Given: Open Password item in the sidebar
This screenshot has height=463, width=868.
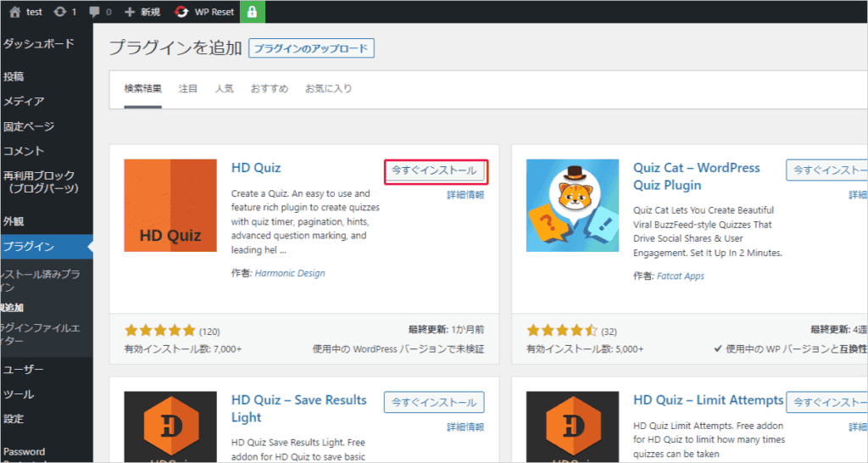Looking at the screenshot, I should coord(25,452).
